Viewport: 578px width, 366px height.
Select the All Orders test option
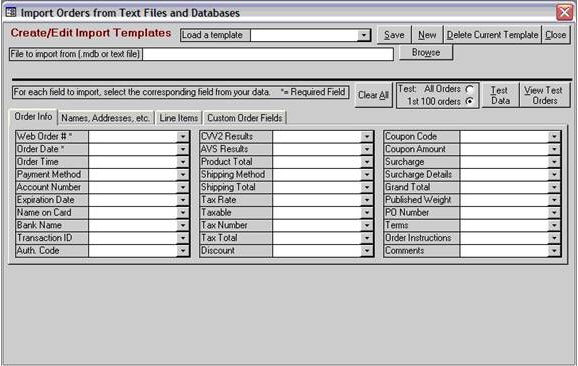point(469,89)
